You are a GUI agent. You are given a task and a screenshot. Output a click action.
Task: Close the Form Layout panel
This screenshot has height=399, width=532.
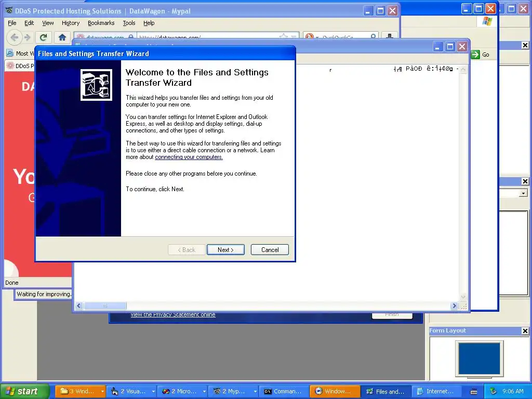coord(525,331)
